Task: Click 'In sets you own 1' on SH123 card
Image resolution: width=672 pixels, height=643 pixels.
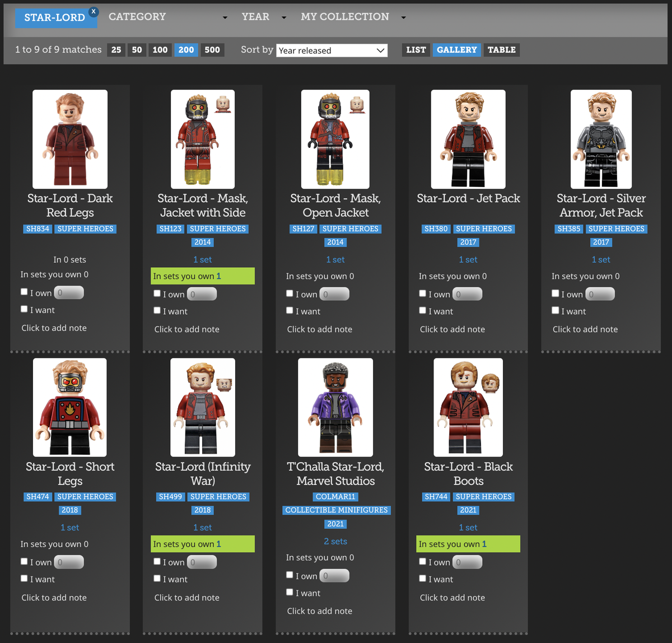Action: [203, 276]
